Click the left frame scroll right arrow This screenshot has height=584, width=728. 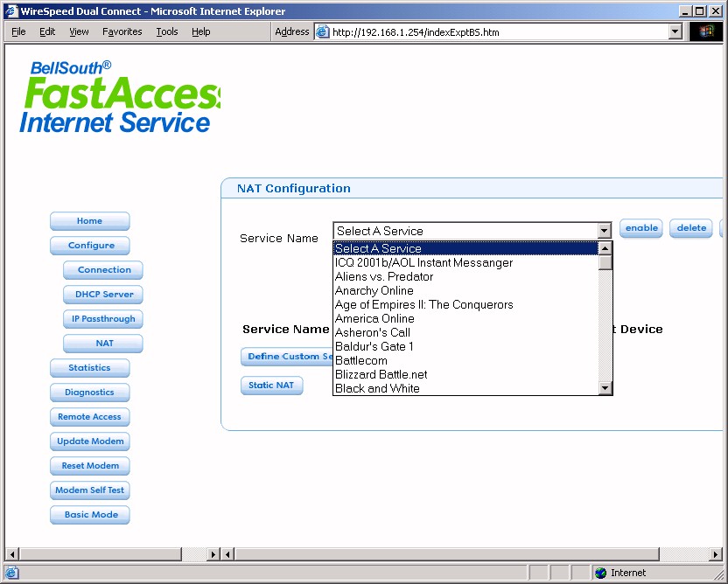213,554
